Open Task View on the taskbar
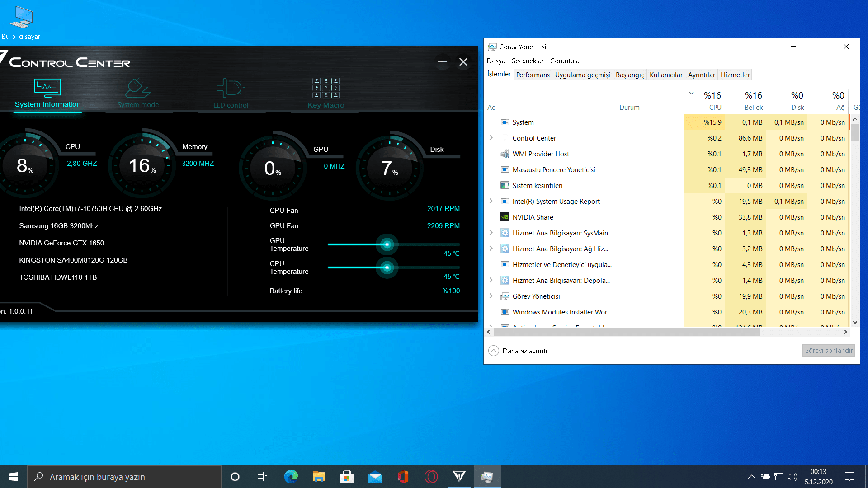 point(262,477)
